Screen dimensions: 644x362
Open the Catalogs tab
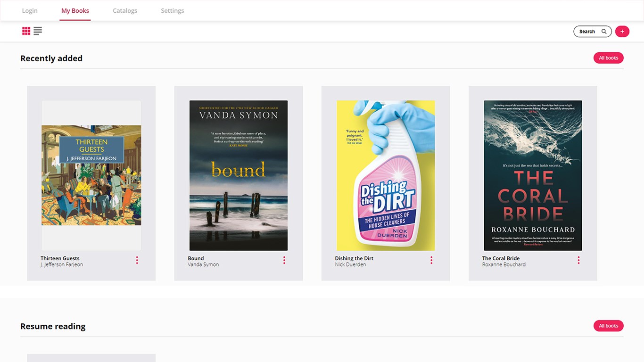(125, 10)
